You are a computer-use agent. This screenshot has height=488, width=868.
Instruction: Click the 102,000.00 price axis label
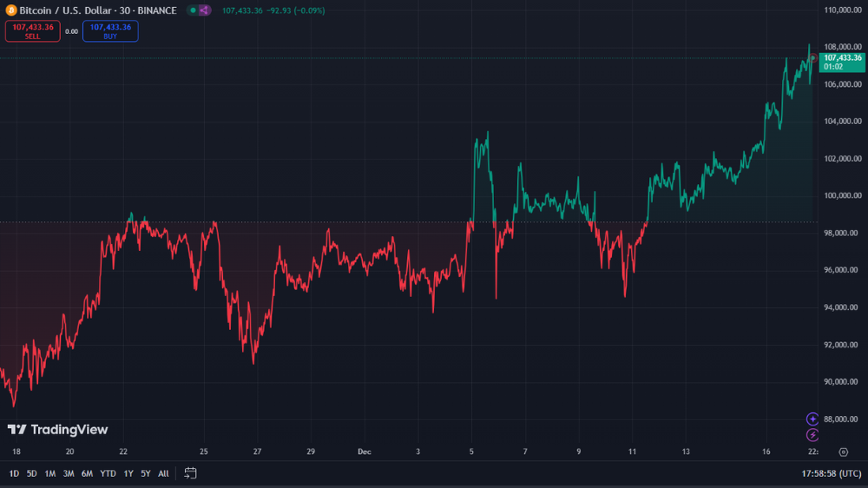[843, 158]
